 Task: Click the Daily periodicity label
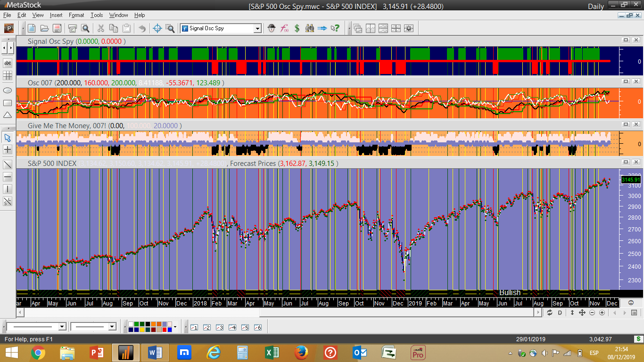pos(595,6)
